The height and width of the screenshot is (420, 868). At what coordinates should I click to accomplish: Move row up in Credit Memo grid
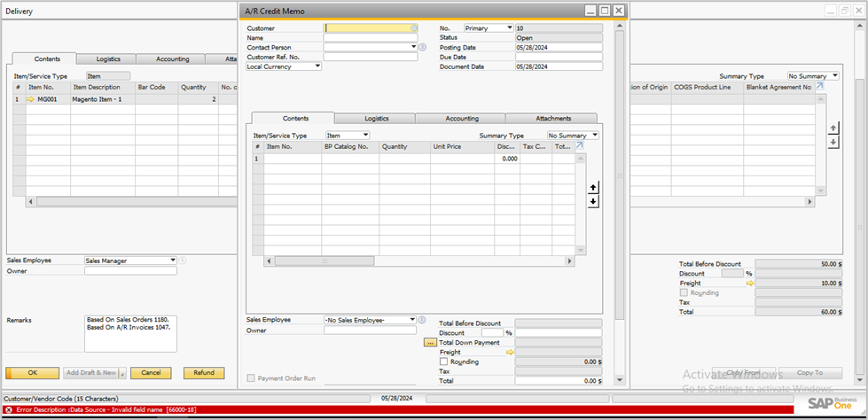tap(593, 187)
